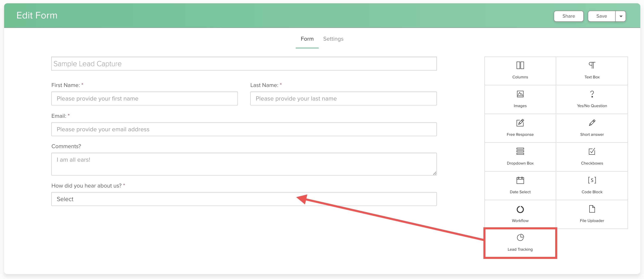Image resolution: width=644 pixels, height=279 pixels.
Task: Insert a File Uploader field
Action: click(x=592, y=215)
